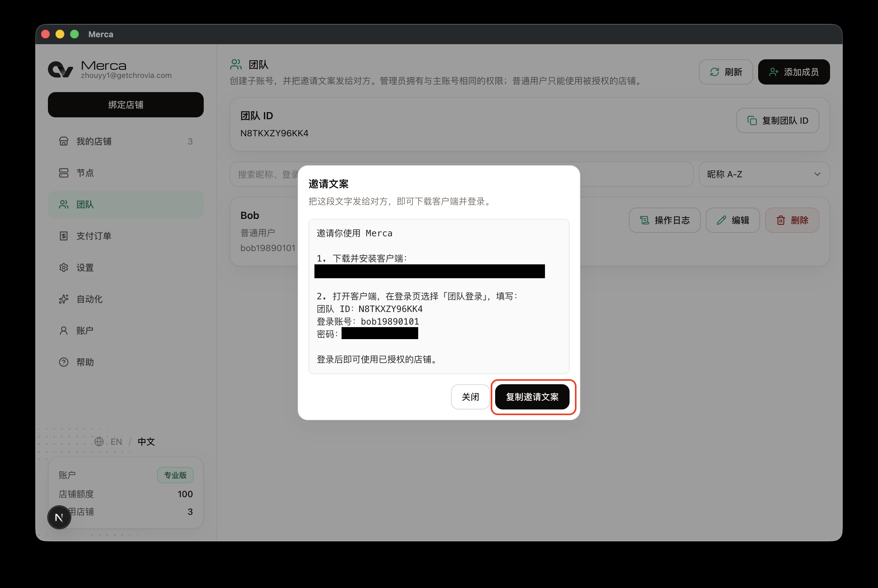Click the 绑定店铺 button

(x=126, y=105)
